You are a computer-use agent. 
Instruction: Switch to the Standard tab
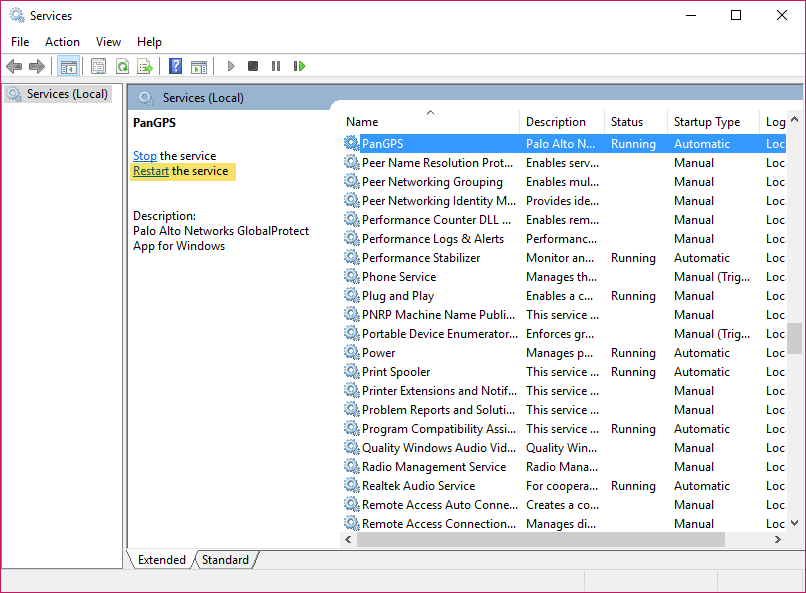[225, 560]
